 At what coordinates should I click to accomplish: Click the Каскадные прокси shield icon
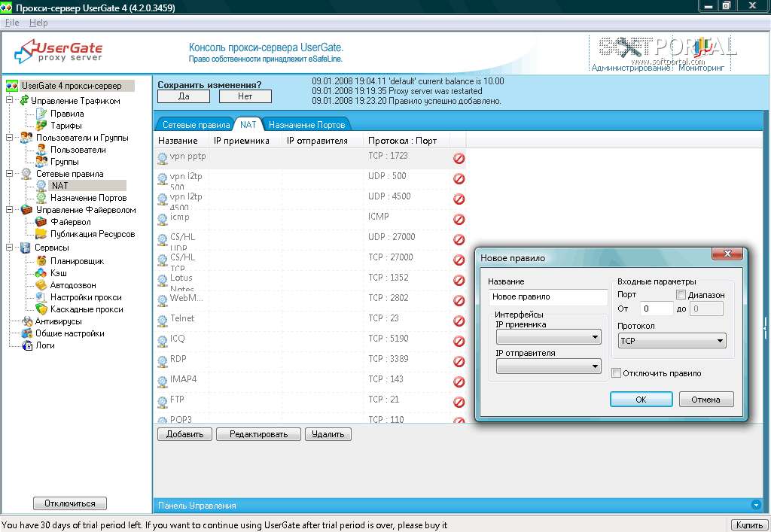[x=41, y=309]
